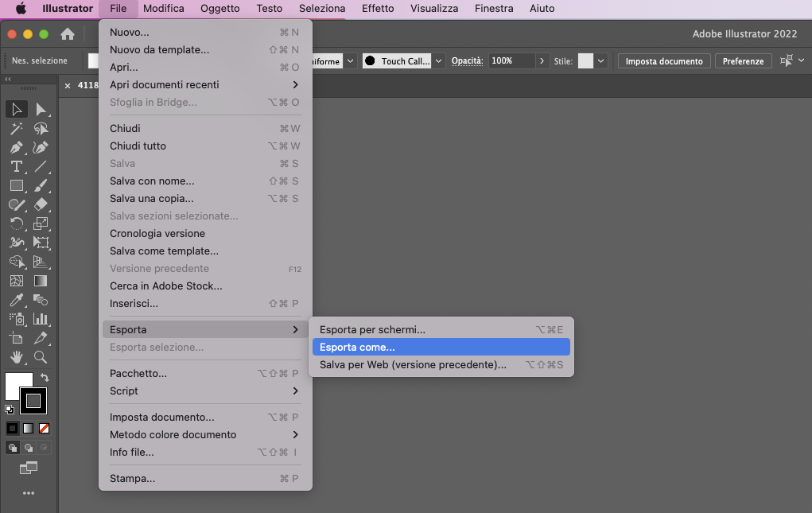
Task: Pick the Paintbrush tool
Action: pyautogui.click(x=40, y=185)
